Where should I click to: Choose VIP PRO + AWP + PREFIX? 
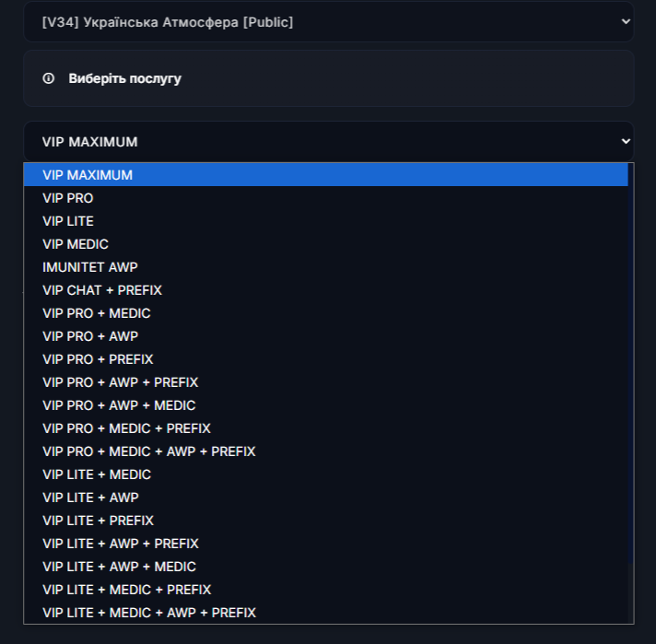[x=121, y=382]
